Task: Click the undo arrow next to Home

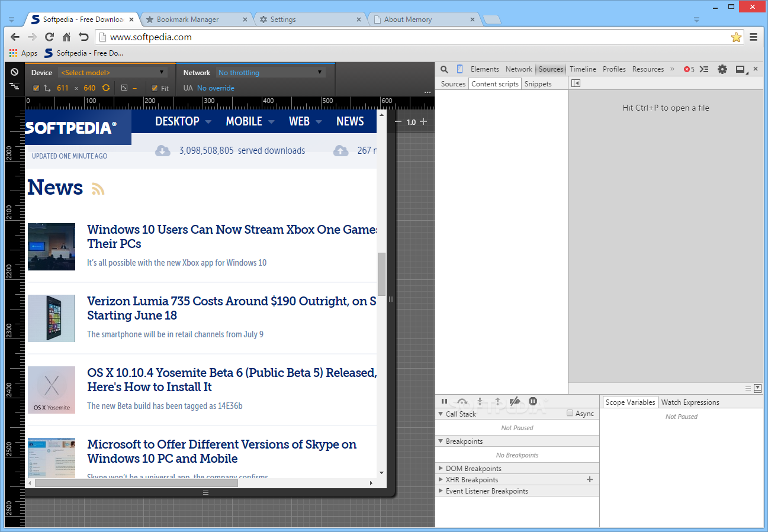Action: pyautogui.click(x=83, y=37)
